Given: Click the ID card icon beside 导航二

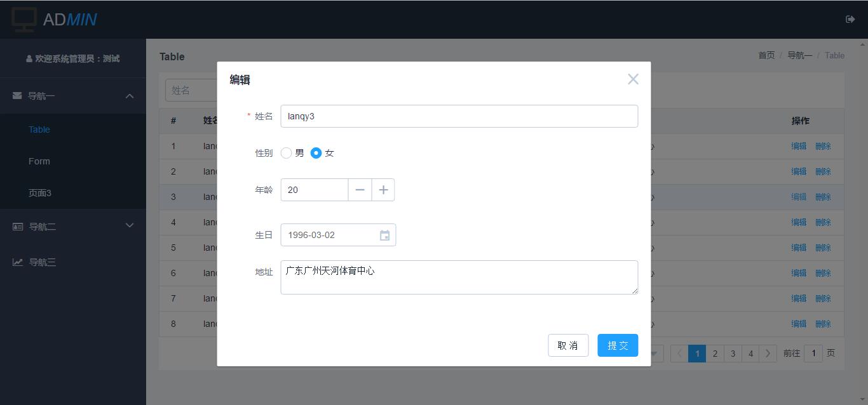Looking at the screenshot, I should 18,227.
